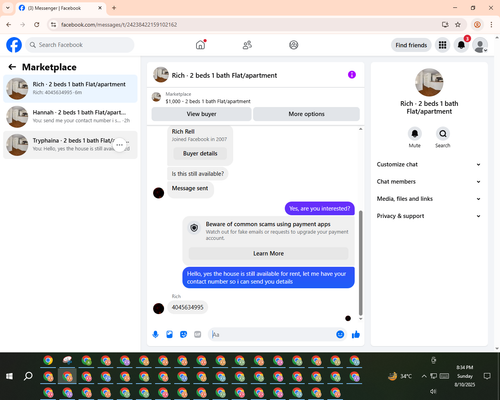Click the back arrow beside Marketplace
The image size is (500, 400).
coord(12,67)
